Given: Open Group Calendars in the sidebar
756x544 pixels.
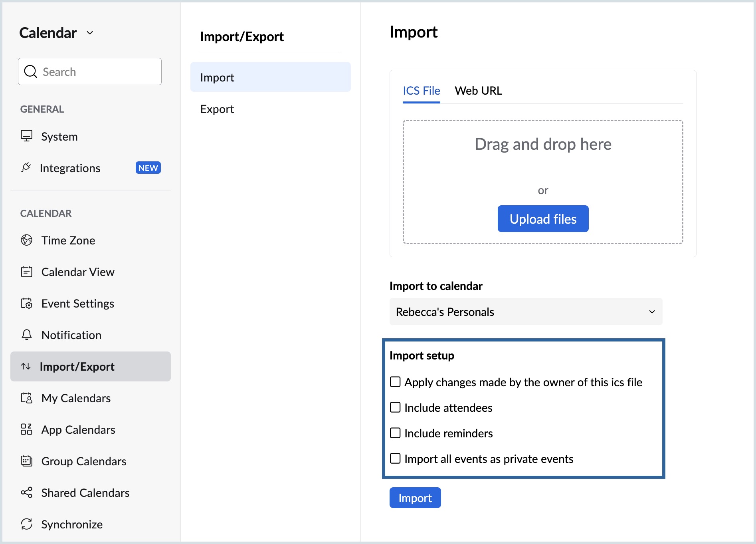Looking at the screenshot, I should coord(84,461).
